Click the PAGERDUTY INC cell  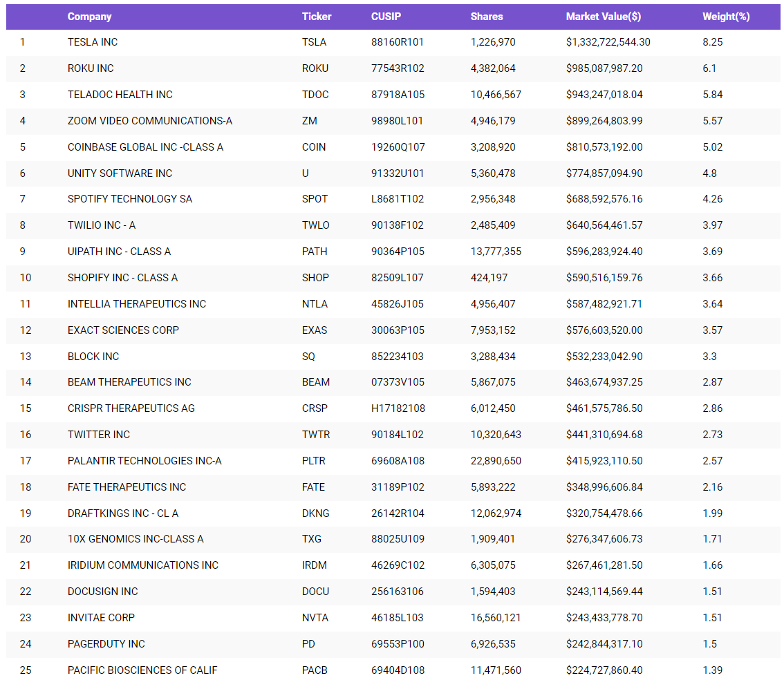pyautogui.click(x=106, y=643)
